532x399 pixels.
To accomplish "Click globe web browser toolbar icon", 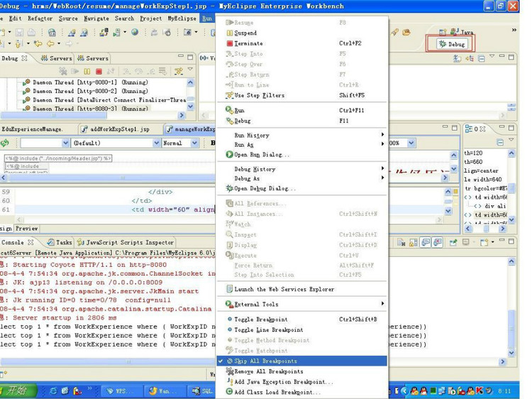I will [135, 32].
